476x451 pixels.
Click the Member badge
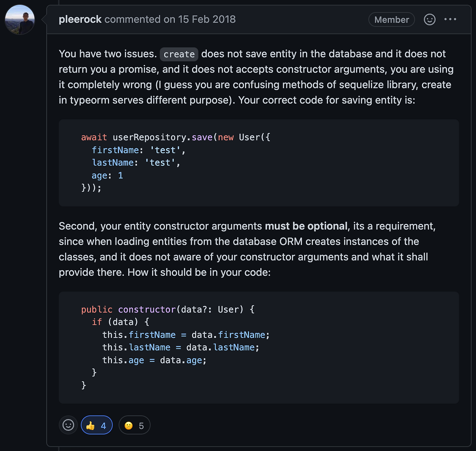click(392, 20)
